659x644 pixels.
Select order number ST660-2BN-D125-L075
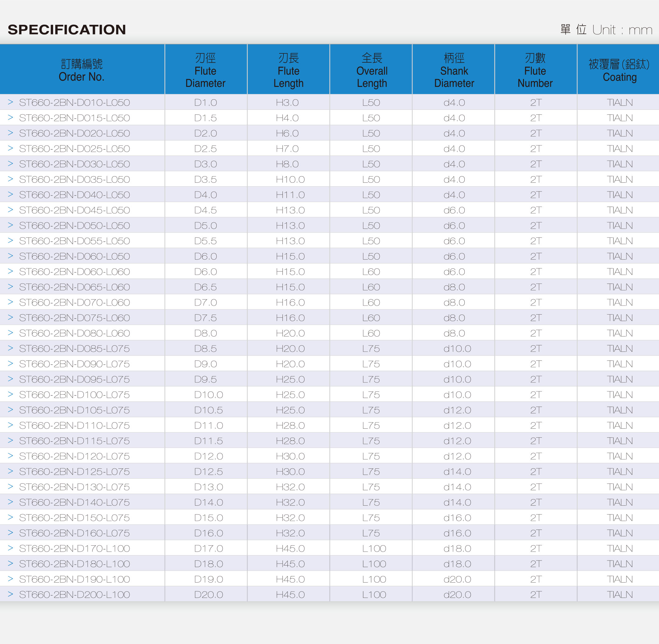[x=74, y=472]
